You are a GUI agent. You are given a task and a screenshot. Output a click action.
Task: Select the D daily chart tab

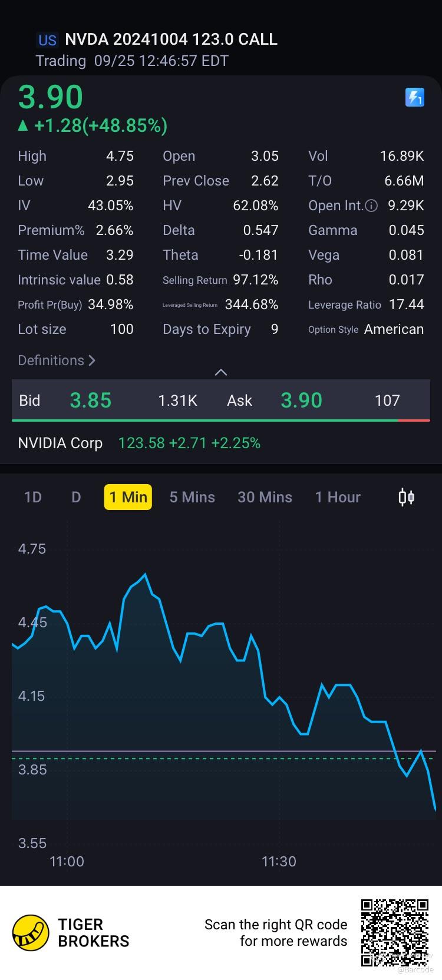click(x=76, y=497)
